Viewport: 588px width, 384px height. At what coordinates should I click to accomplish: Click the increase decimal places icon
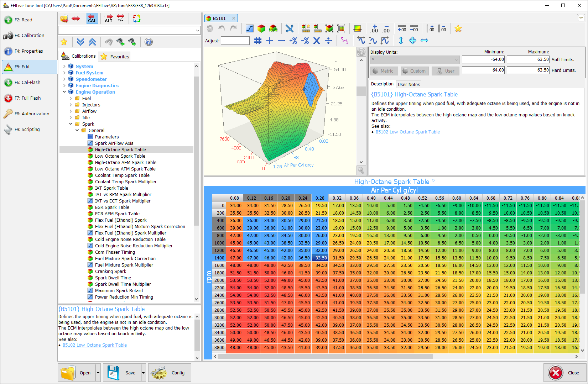click(374, 28)
